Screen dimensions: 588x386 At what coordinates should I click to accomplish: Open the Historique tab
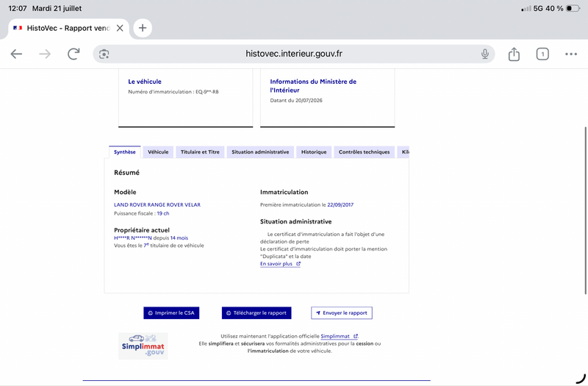tap(314, 152)
